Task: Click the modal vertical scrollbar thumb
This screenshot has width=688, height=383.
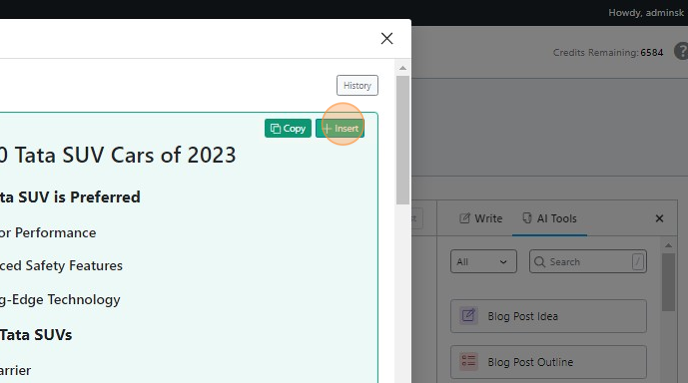Action: tap(402, 140)
